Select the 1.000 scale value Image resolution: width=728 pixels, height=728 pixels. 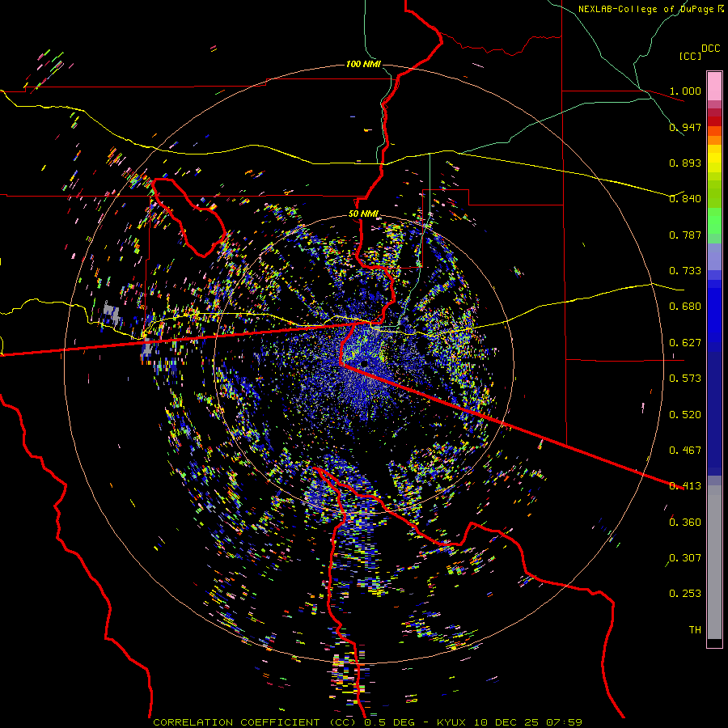coord(685,91)
